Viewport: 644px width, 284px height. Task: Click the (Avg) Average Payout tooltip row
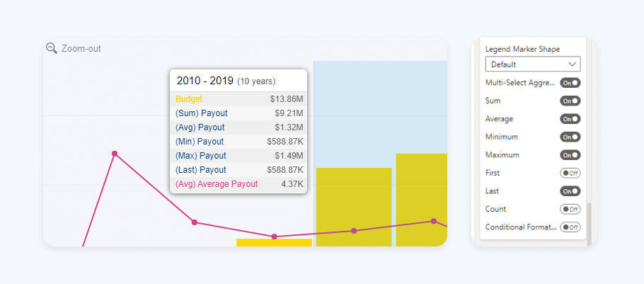click(238, 184)
